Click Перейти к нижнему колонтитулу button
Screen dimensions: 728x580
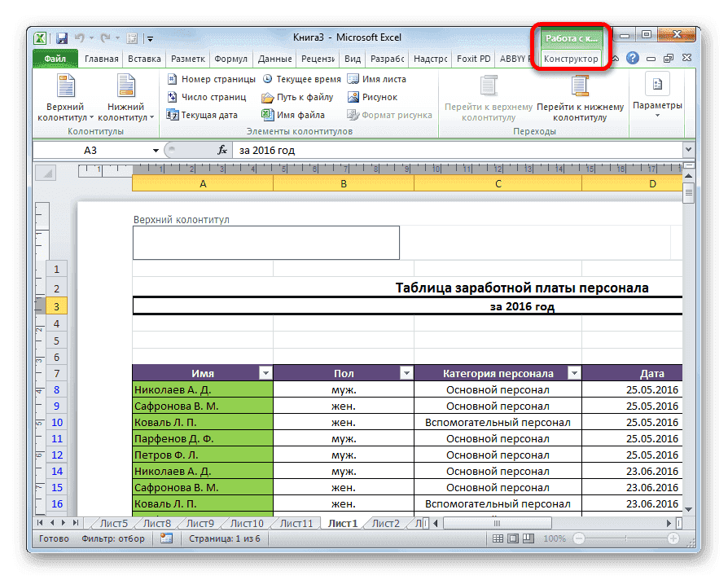(x=580, y=98)
